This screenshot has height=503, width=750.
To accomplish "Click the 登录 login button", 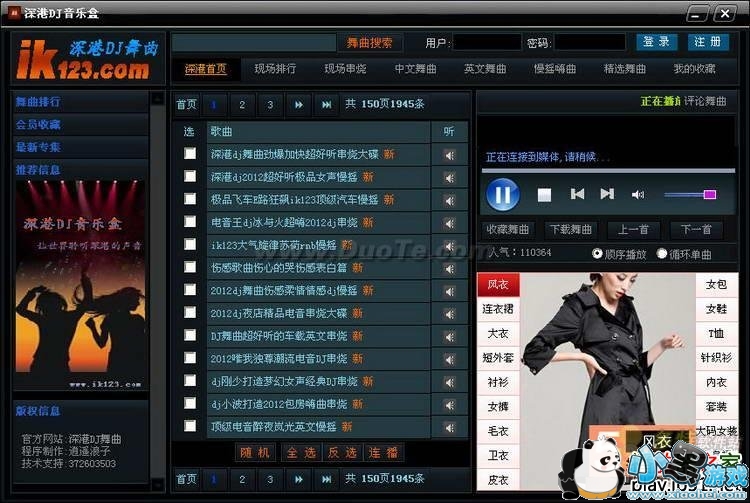I will coord(656,42).
